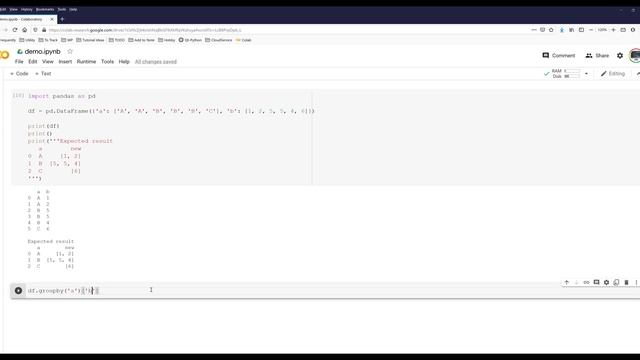Image resolution: width=640 pixels, height=360 pixels.
Task: Move the selected cell up
Action: (x=567, y=282)
